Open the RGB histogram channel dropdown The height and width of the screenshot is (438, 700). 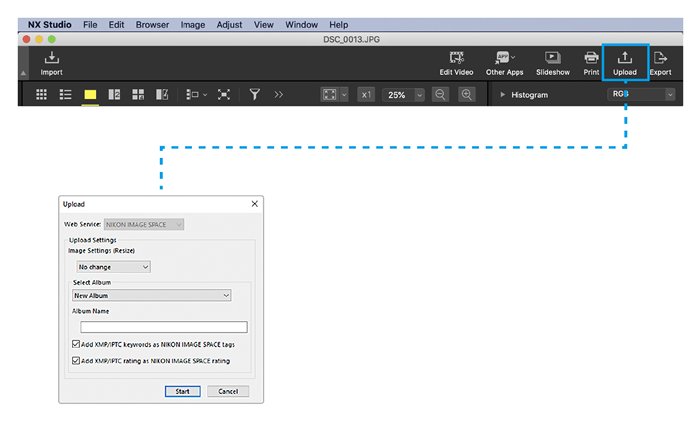pos(641,94)
